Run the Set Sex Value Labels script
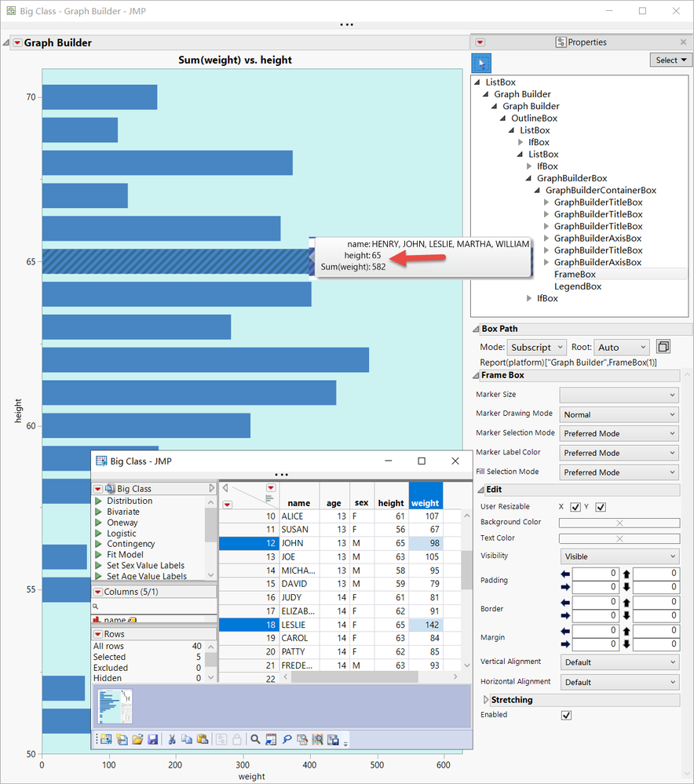 (99, 566)
